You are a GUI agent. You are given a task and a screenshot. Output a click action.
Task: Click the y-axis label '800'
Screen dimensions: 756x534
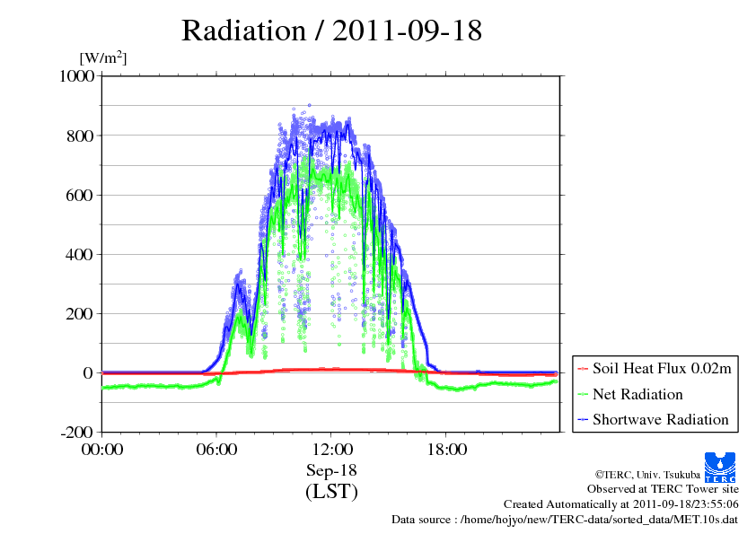pos(80,136)
